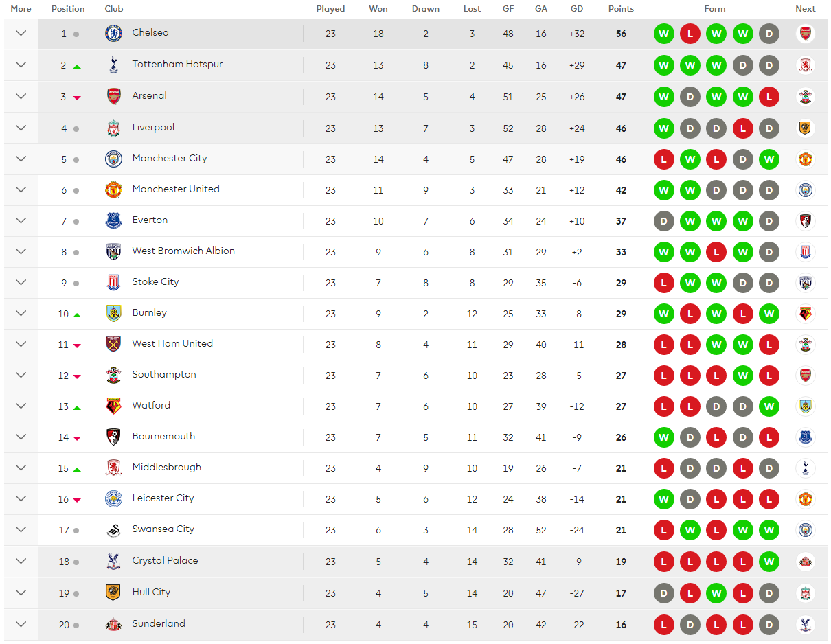Click the Everton club crest icon
This screenshot has height=644, width=831.
click(113, 220)
